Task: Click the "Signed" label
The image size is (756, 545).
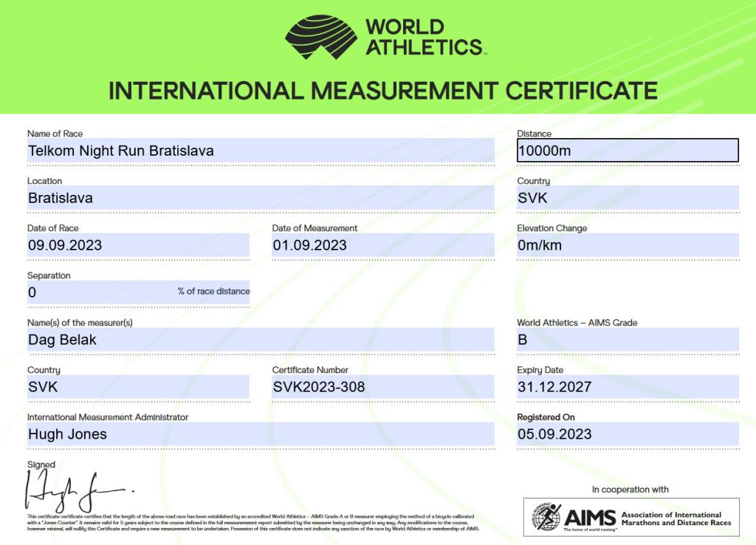Action: click(41, 465)
